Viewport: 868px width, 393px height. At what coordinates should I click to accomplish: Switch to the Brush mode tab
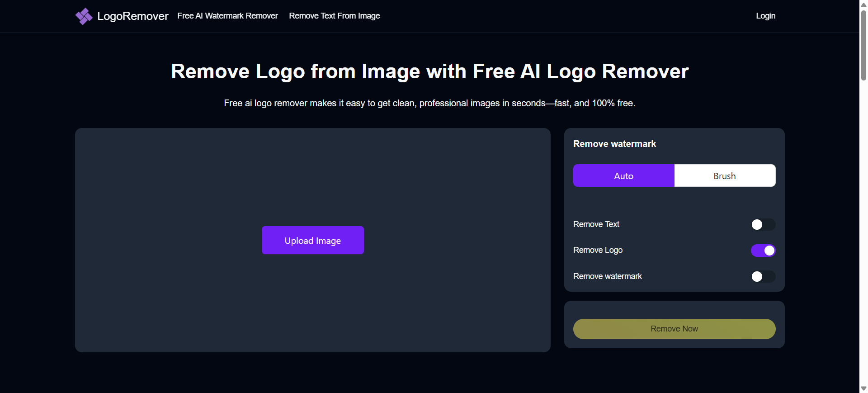(724, 176)
